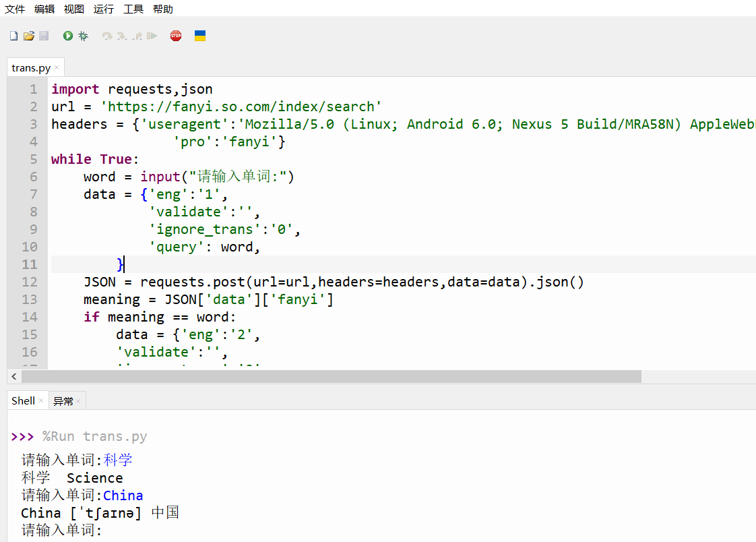Viewport: 756px width, 542px height.
Task: Close the Shell tab
Action: pyautogui.click(x=41, y=400)
